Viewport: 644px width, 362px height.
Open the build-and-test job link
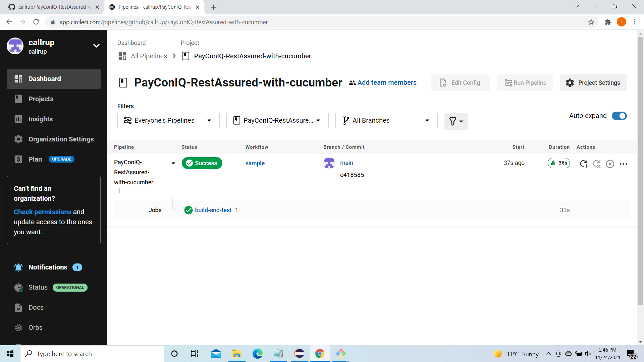point(213,210)
